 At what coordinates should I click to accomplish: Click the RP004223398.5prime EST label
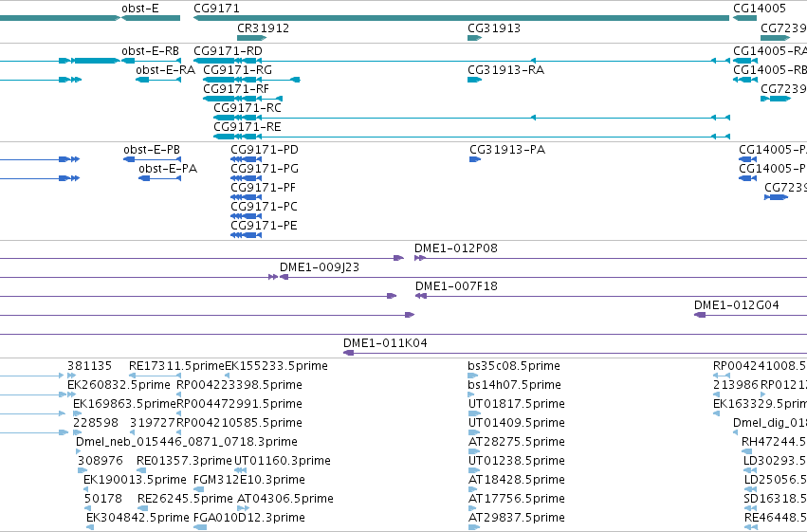point(239,385)
